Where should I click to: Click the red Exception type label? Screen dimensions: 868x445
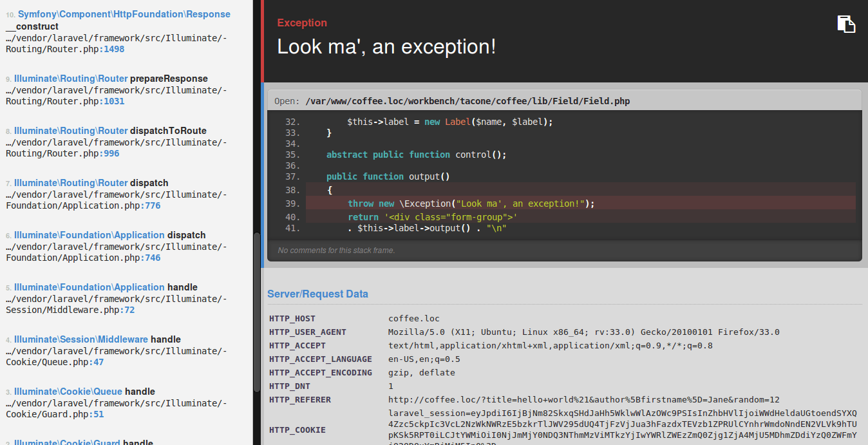point(302,23)
